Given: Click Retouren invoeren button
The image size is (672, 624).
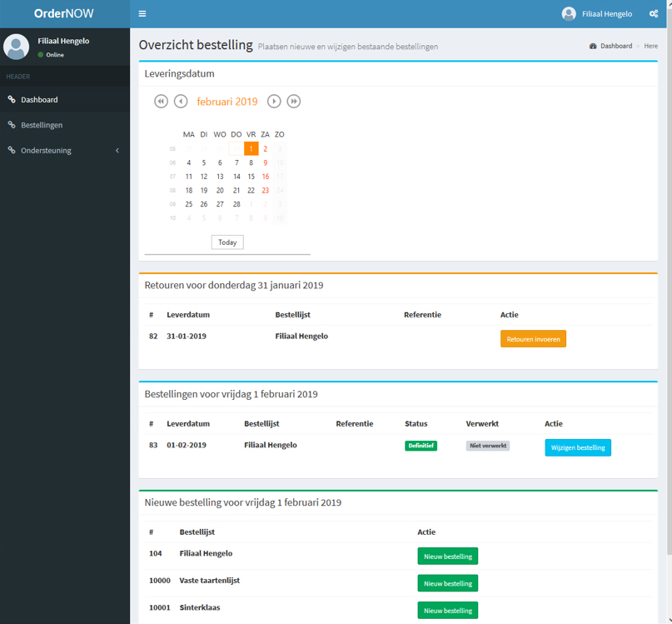Looking at the screenshot, I should pos(533,339).
